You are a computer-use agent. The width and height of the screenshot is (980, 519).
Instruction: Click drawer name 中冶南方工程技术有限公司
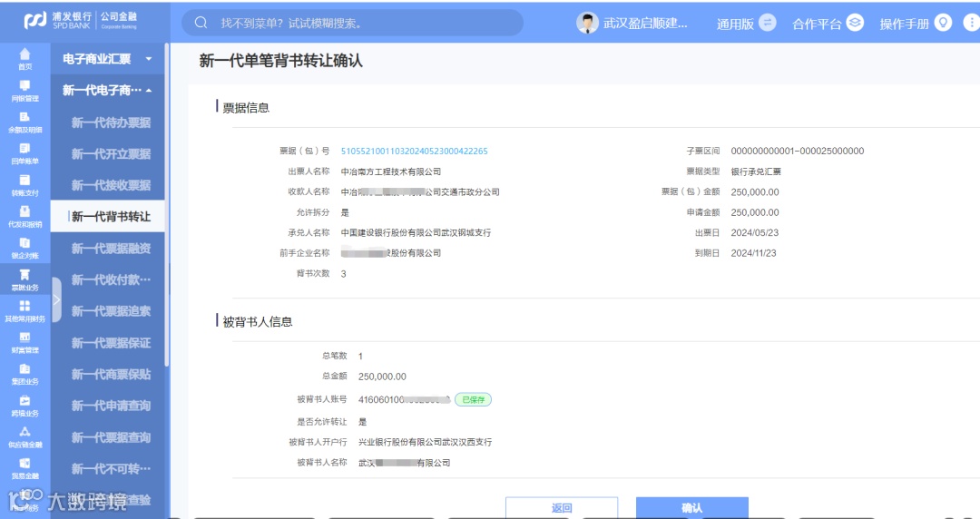[x=390, y=171]
